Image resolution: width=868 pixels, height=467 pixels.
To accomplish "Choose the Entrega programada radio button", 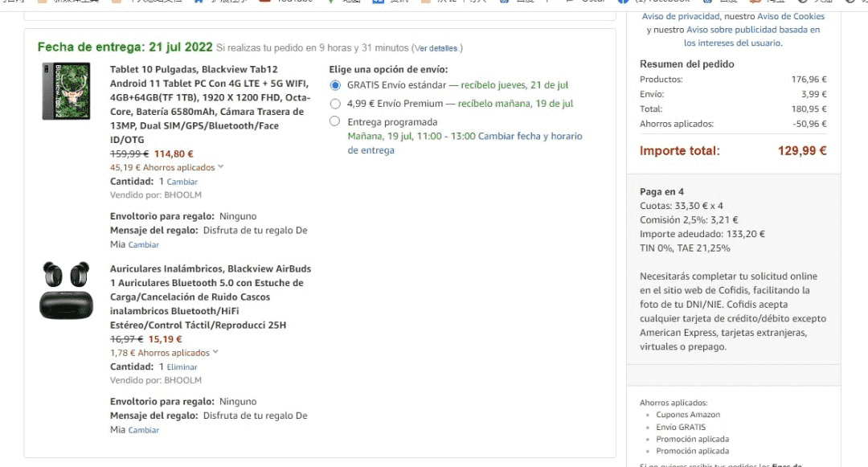I will click(334, 121).
